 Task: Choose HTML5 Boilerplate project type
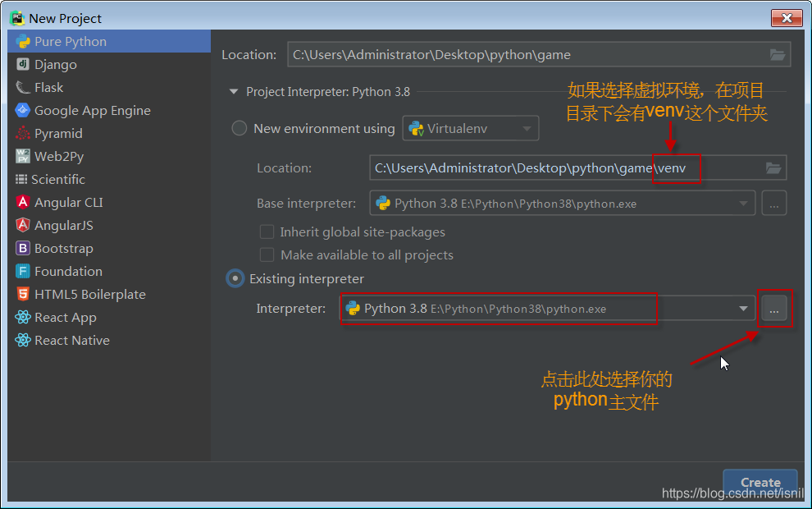click(x=109, y=294)
